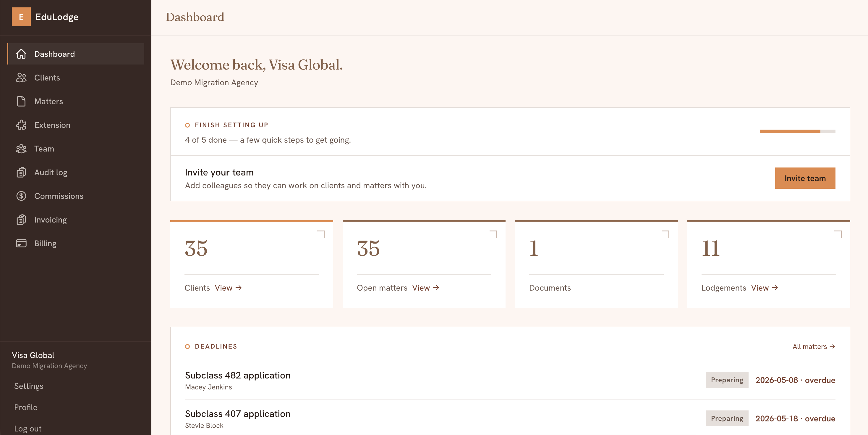Go to the Matters page
Image resolution: width=868 pixels, height=435 pixels.
(x=76, y=101)
